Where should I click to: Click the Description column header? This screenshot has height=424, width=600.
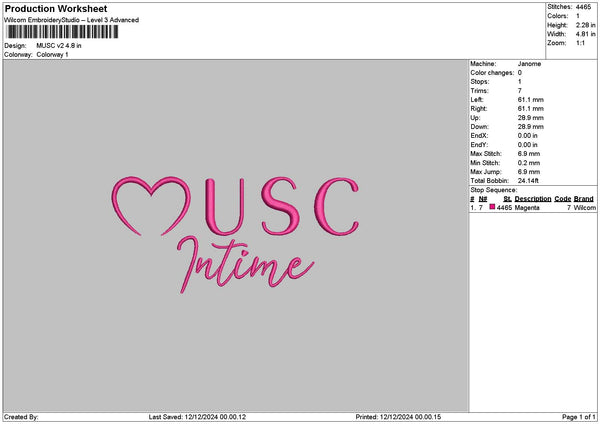(533, 199)
